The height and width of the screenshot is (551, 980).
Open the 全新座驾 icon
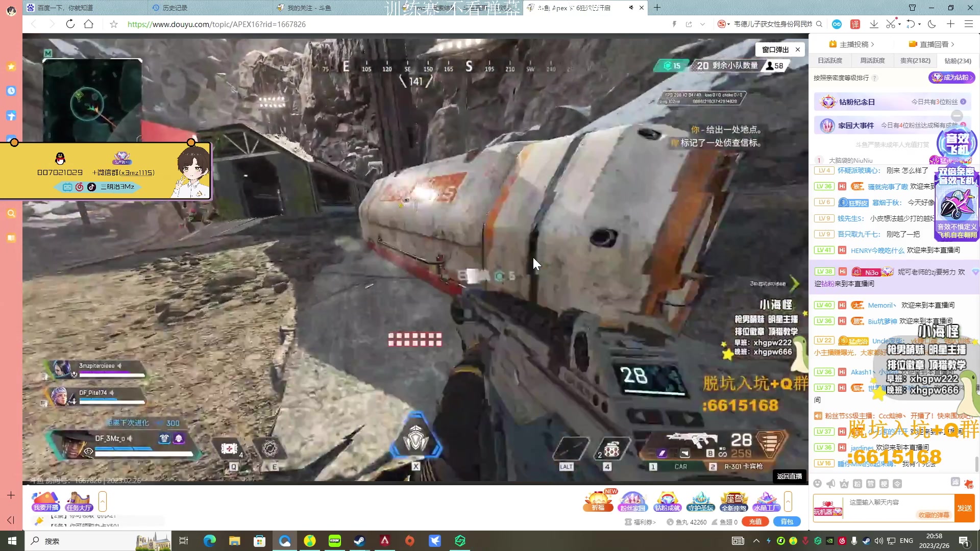(734, 500)
